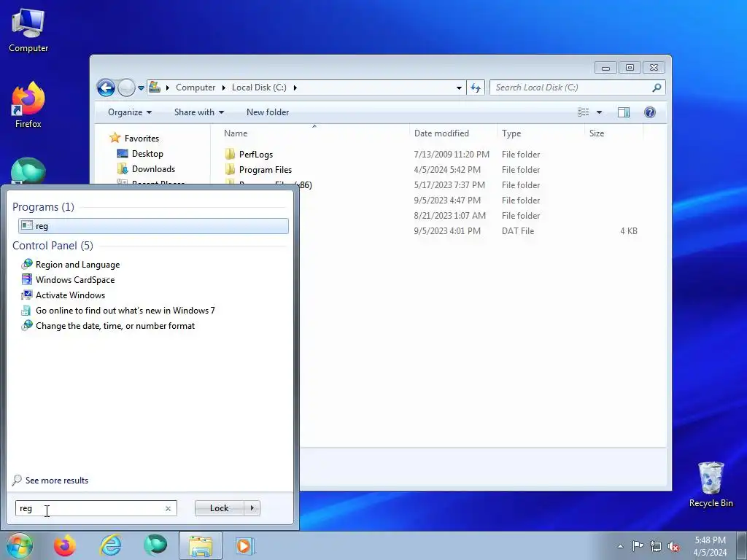The width and height of the screenshot is (747, 560).
Task: Click the Program Files folder icon
Action: [230, 169]
